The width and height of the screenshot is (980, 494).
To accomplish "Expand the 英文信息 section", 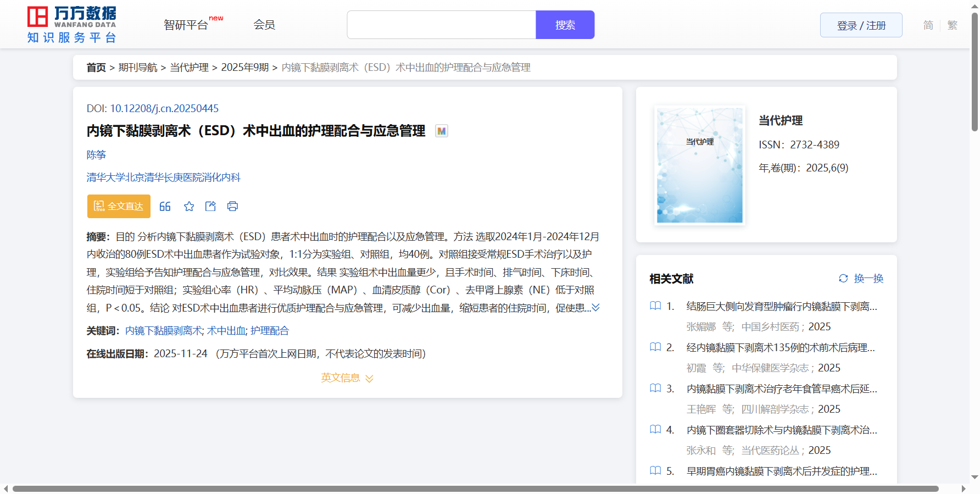I will point(347,378).
